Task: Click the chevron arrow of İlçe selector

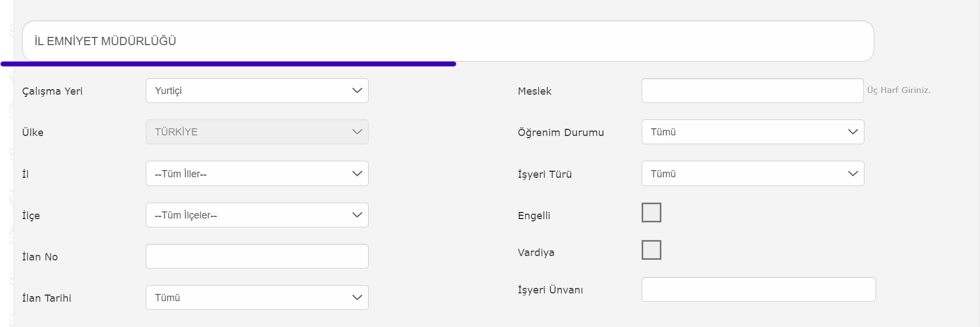Action: point(357,215)
